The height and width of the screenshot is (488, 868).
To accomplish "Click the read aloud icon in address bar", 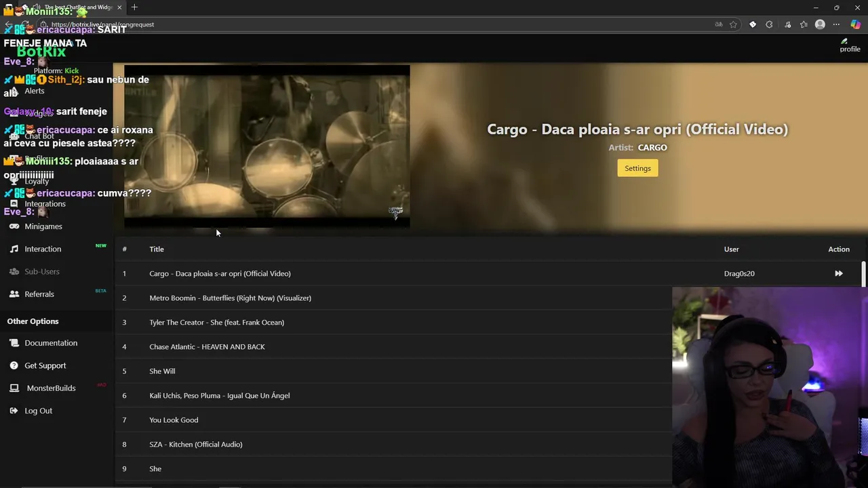I will click(719, 24).
